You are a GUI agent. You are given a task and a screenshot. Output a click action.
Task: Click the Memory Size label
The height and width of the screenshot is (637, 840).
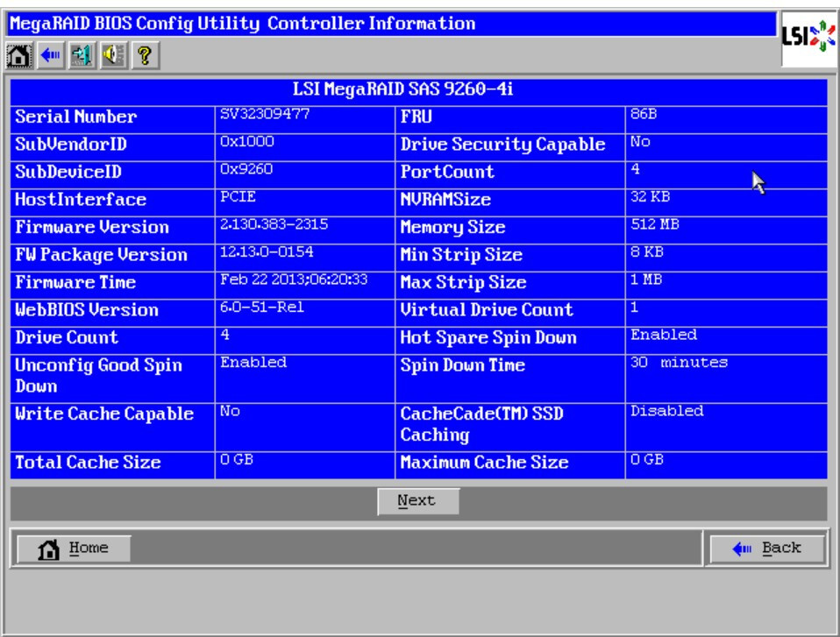pyautogui.click(x=452, y=228)
